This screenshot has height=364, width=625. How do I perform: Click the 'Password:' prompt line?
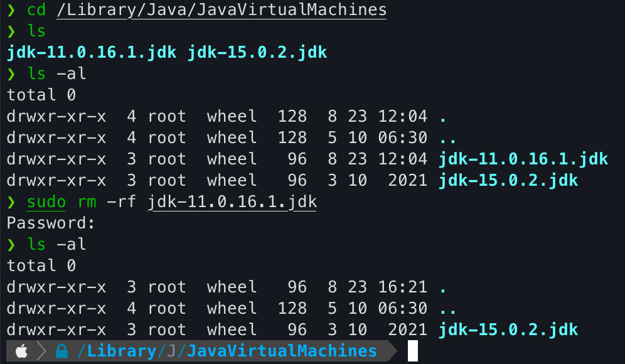pyautogui.click(x=51, y=223)
